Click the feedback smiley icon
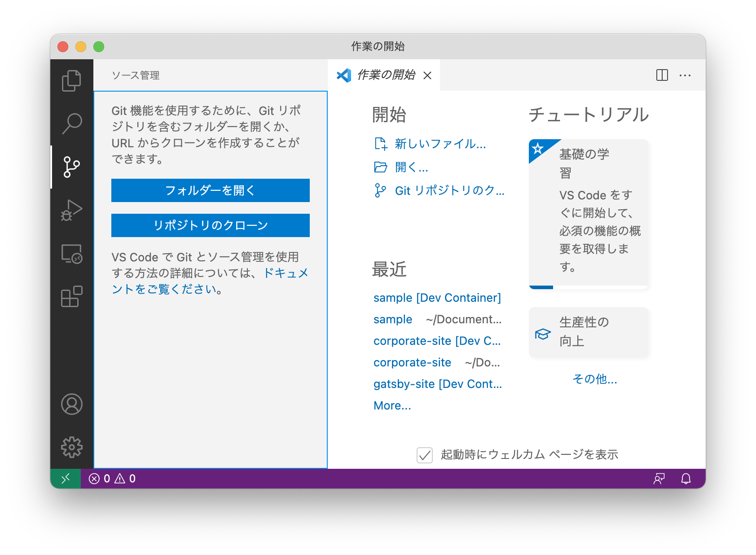Image resolution: width=756 pixels, height=555 pixels. [x=659, y=480]
